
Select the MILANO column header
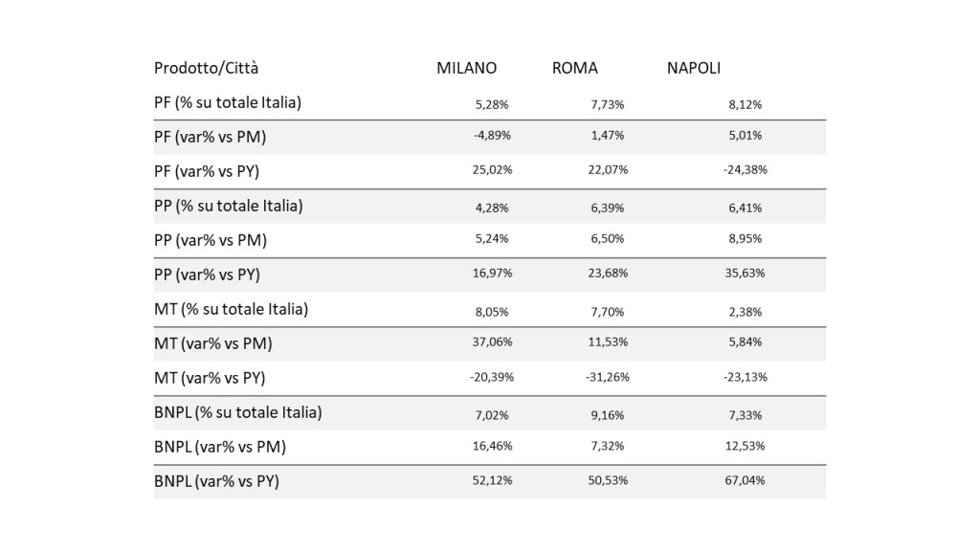[x=466, y=68]
